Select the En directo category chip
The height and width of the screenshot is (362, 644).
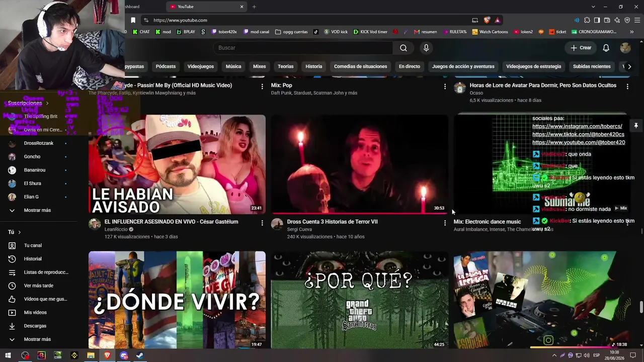tap(410, 66)
